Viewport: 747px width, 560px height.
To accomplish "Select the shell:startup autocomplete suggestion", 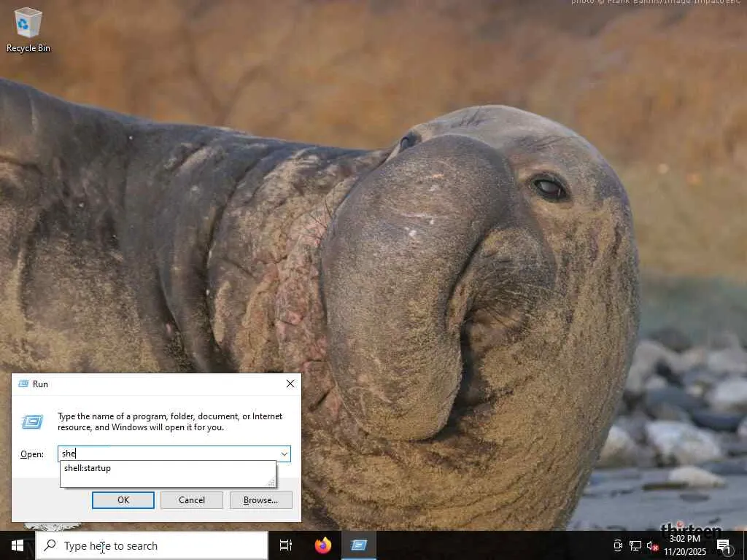I will coord(168,468).
